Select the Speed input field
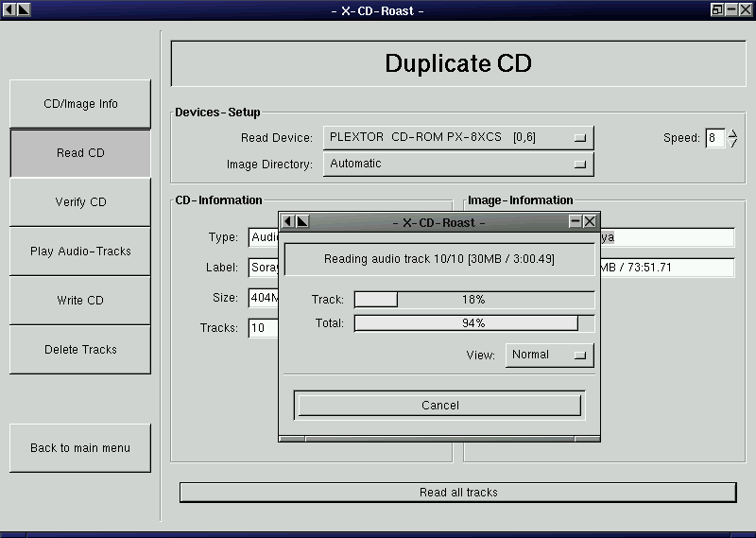The width and height of the screenshot is (756, 538). pos(715,138)
